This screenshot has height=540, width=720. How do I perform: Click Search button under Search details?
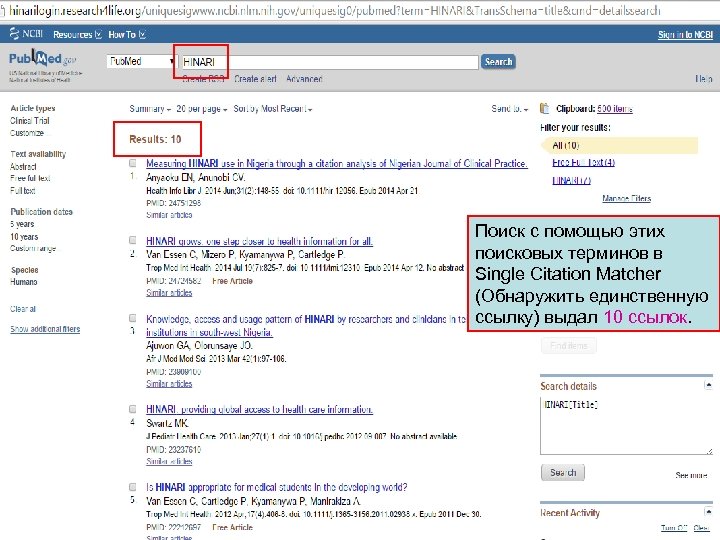click(563, 472)
